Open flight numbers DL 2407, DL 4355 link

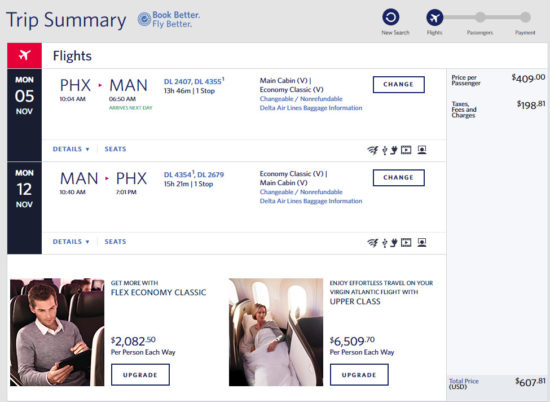[x=194, y=81]
